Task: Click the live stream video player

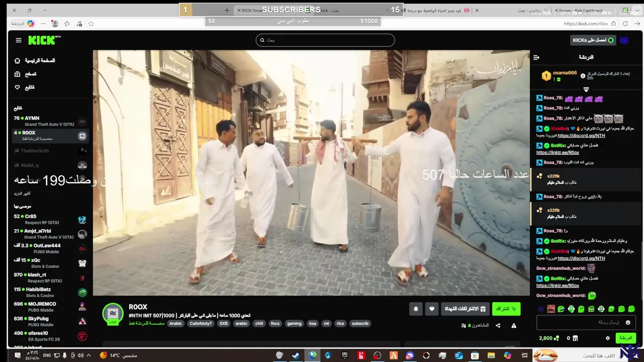Action: (x=311, y=172)
